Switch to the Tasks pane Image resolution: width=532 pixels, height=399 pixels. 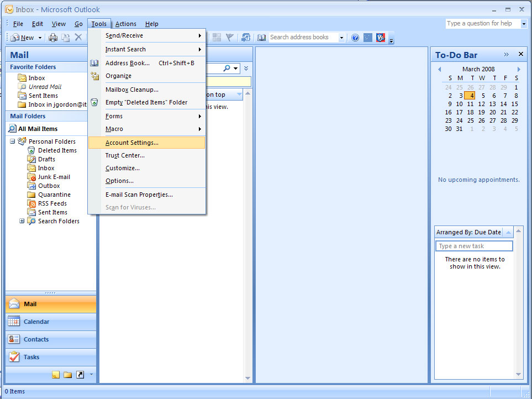(x=51, y=357)
